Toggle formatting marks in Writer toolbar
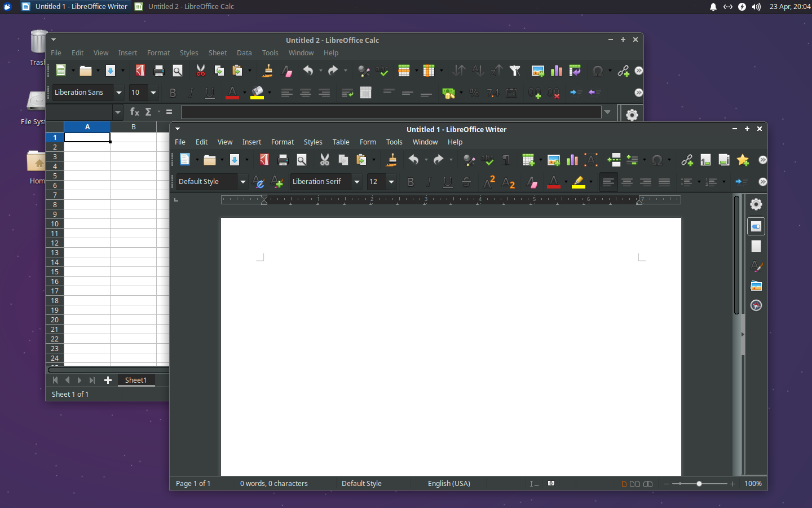This screenshot has width=812, height=508. coord(506,160)
